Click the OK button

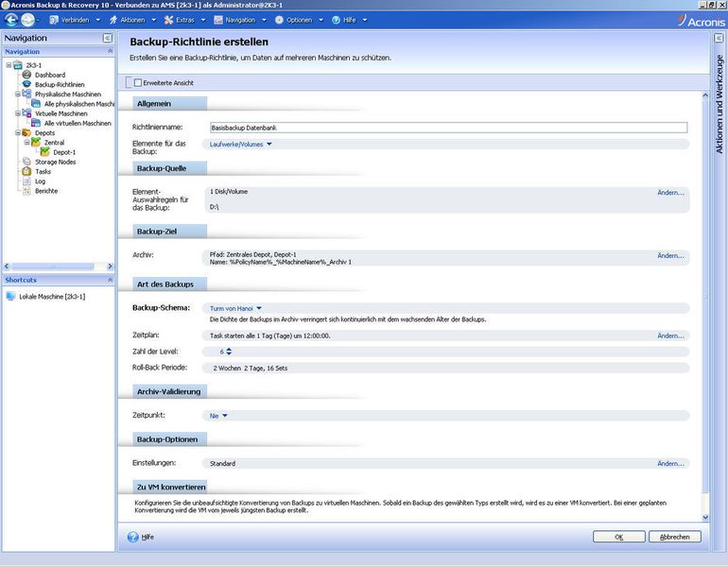click(x=619, y=537)
